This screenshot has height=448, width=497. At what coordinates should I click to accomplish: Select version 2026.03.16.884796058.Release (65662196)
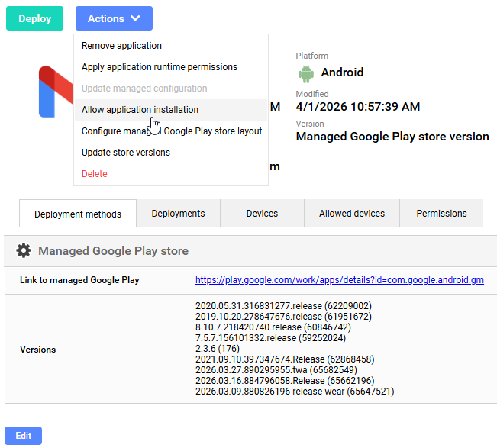(x=285, y=381)
